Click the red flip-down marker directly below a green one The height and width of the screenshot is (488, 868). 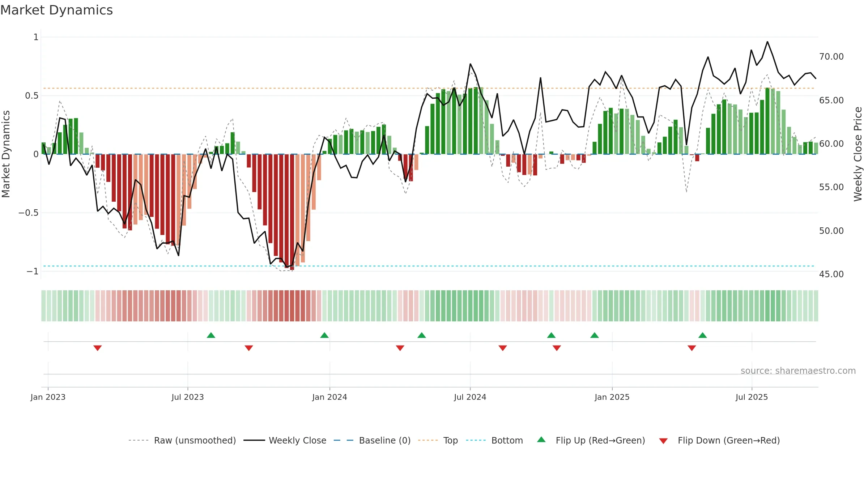[557, 348]
